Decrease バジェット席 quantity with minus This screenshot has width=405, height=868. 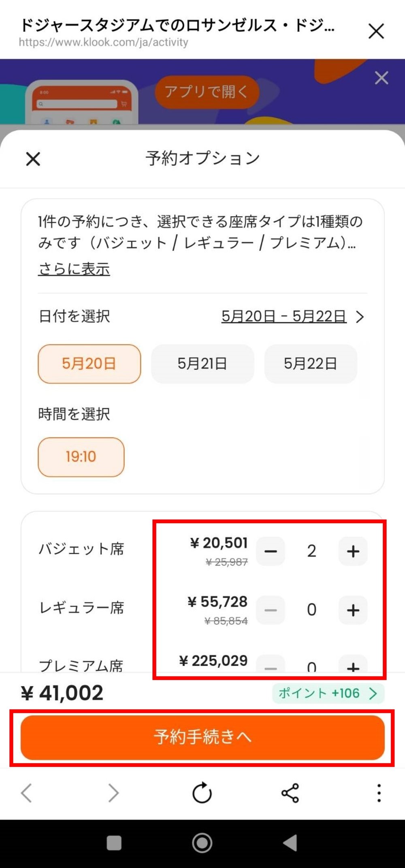271,550
